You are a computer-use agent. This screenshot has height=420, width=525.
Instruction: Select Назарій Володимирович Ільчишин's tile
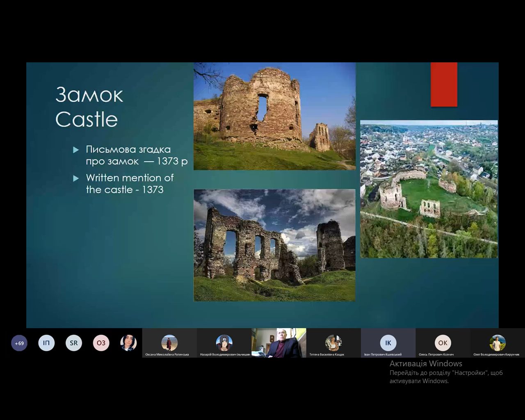point(224,343)
